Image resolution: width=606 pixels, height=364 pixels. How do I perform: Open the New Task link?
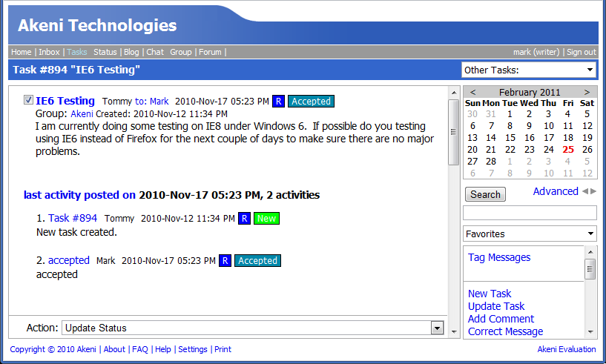coord(490,294)
